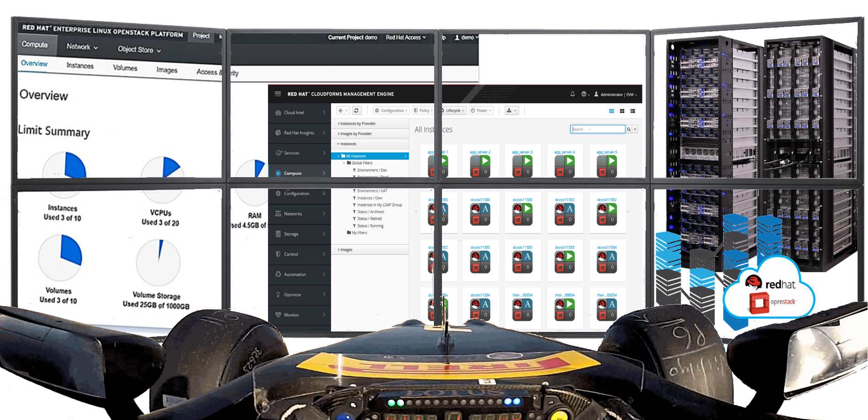Open the CloudForms hamburger menu icon
The image size is (868, 420).
pyautogui.click(x=278, y=94)
